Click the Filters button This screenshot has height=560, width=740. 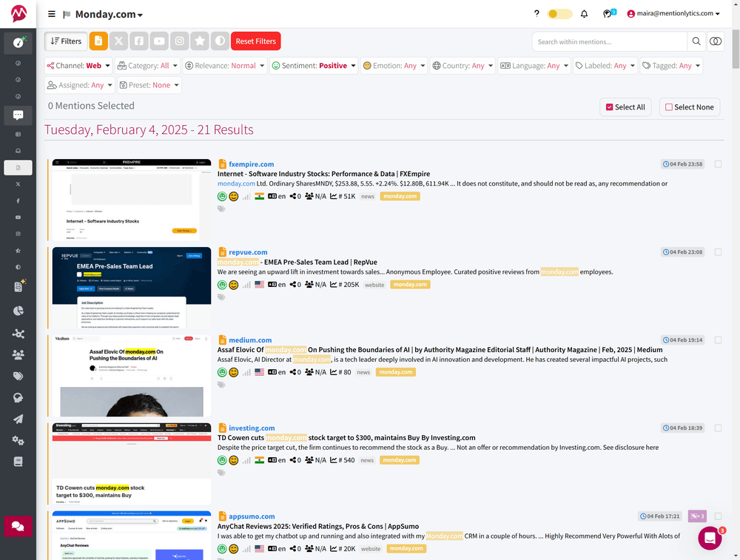(66, 41)
